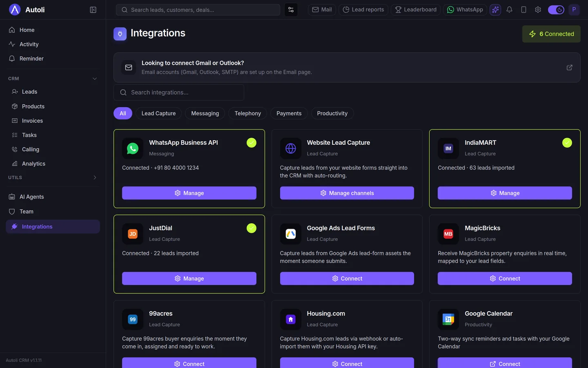
Task: Click the Google Ads Lead Forms logo
Action: [x=291, y=234]
